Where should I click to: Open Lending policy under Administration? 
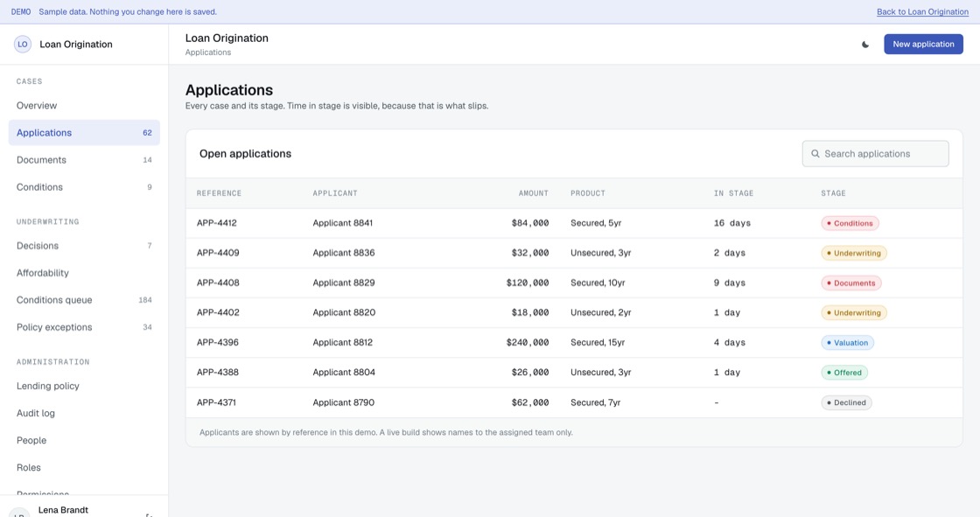(84, 386)
